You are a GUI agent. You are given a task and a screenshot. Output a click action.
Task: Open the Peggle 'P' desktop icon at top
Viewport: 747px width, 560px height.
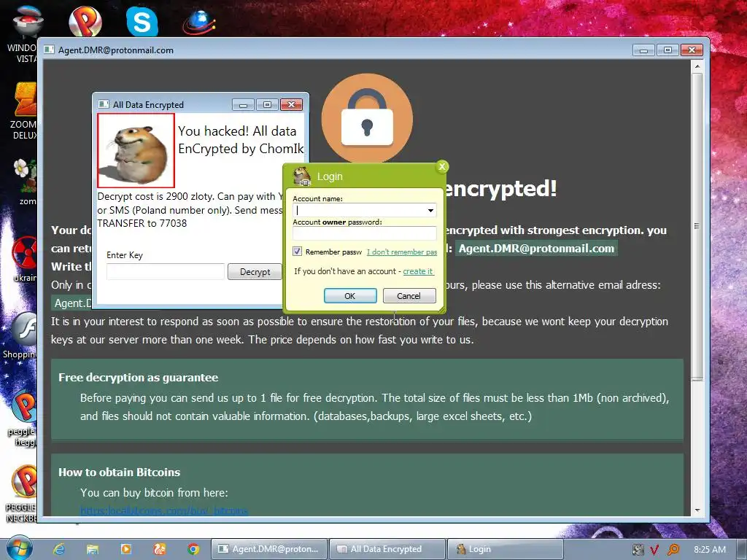pos(85,20)
